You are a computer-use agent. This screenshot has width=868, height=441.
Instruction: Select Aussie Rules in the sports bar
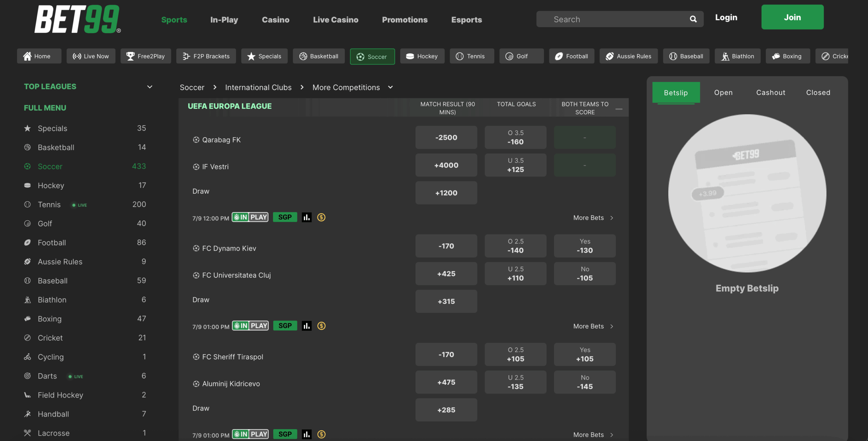click(629, 56)
